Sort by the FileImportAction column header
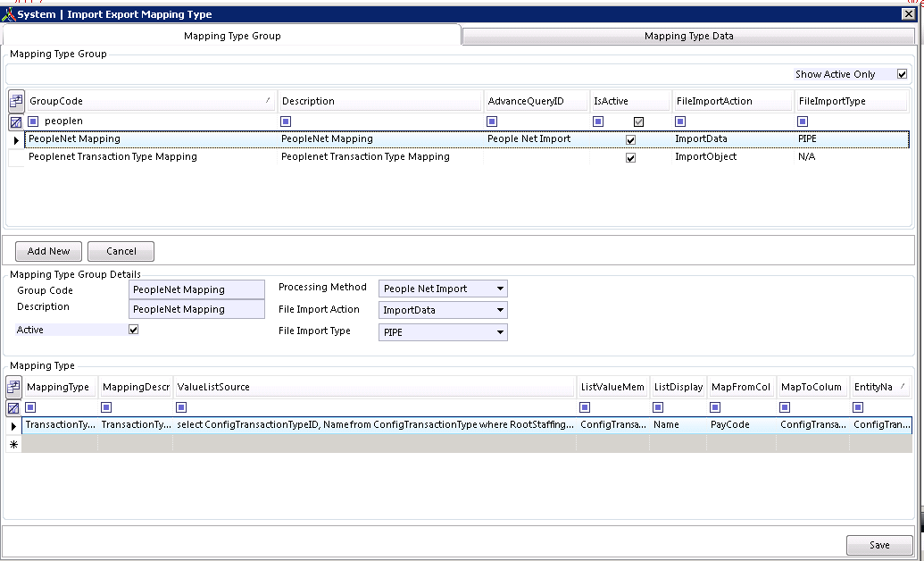 coord(733,101)
